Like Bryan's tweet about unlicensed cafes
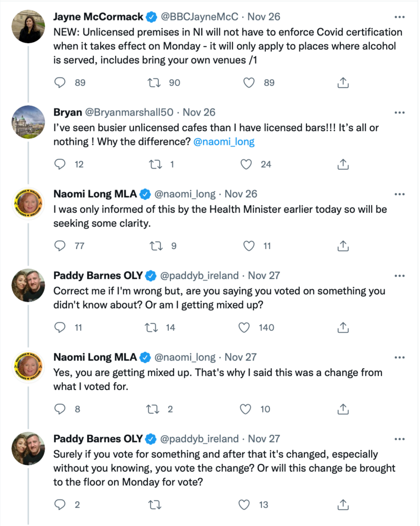Viewport: 420px width, 526px height. click(x=246, y=164)
